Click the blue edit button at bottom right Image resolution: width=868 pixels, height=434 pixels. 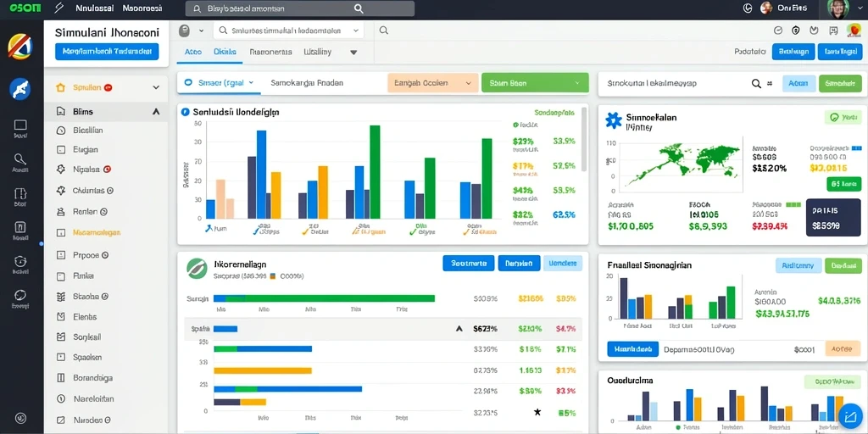(x=849, y=417)
